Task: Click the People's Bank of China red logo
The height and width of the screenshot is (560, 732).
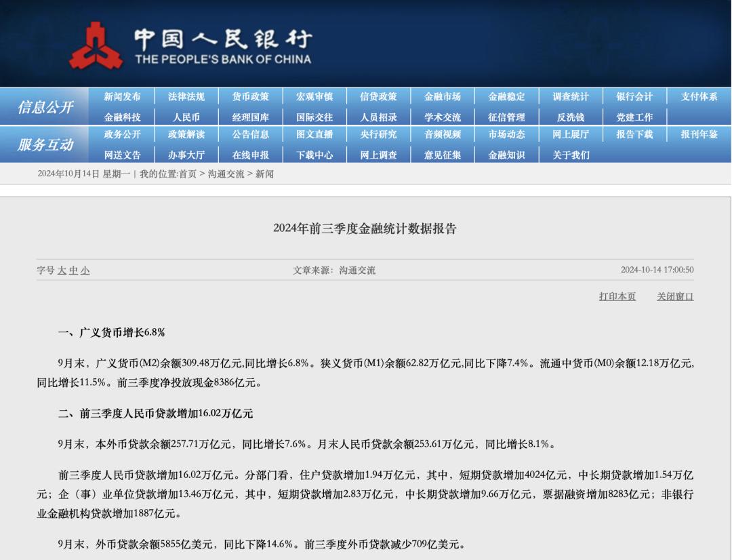Action: [x=96, y=46]
